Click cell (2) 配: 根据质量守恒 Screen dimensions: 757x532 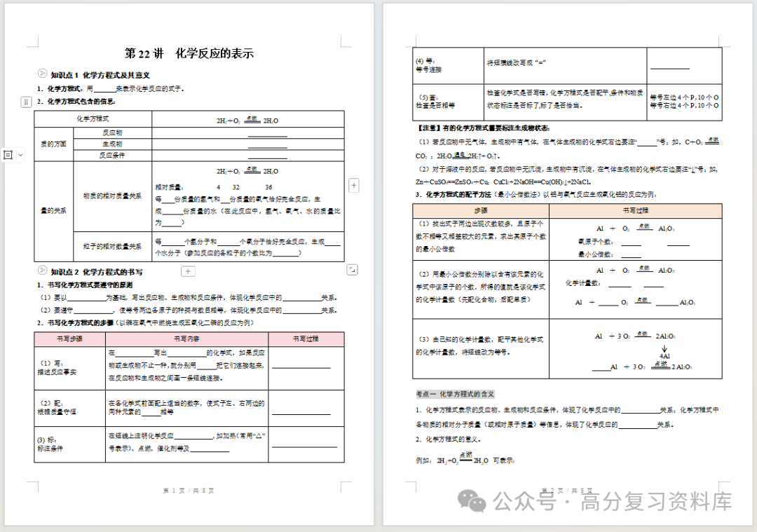tap(69, 408)
